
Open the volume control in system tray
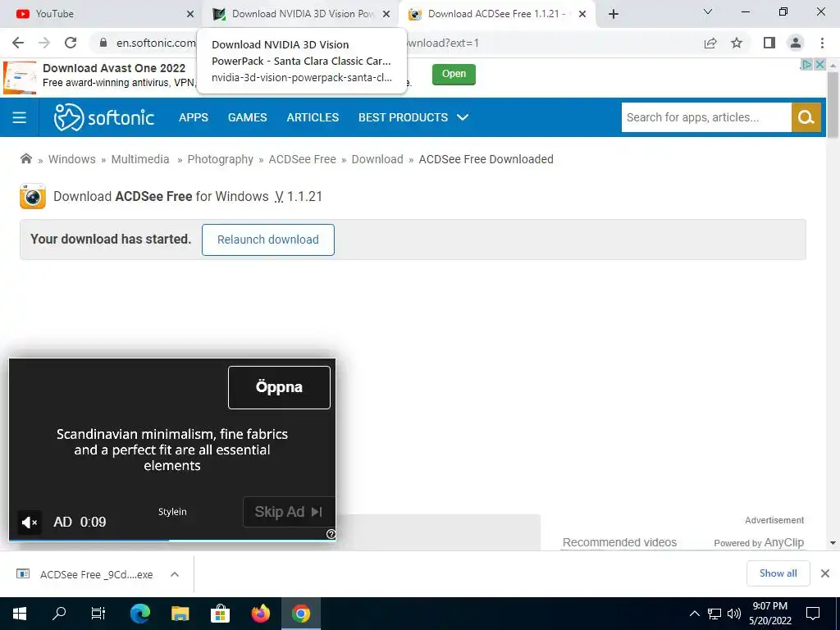[x=734, y=614]
